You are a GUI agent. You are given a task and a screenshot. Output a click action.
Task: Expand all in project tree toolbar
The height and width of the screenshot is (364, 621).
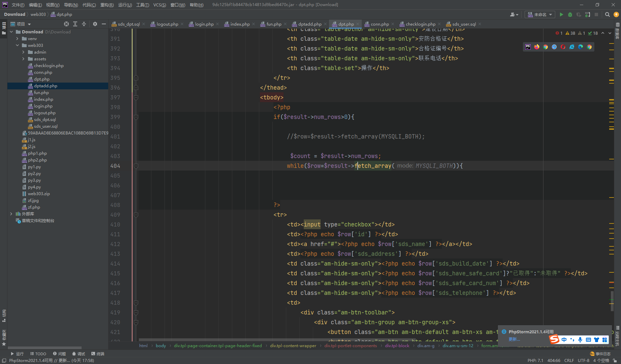click(x=75, y=24)
